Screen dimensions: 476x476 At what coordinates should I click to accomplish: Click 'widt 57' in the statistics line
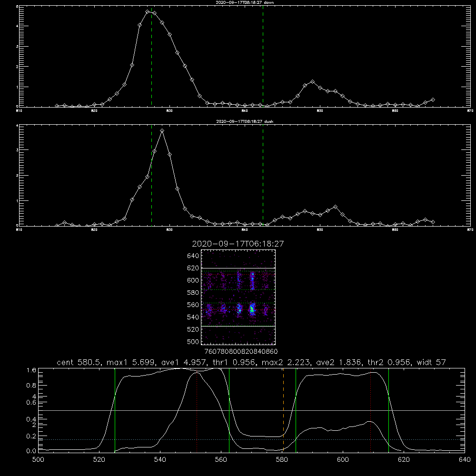pos(431,362)
